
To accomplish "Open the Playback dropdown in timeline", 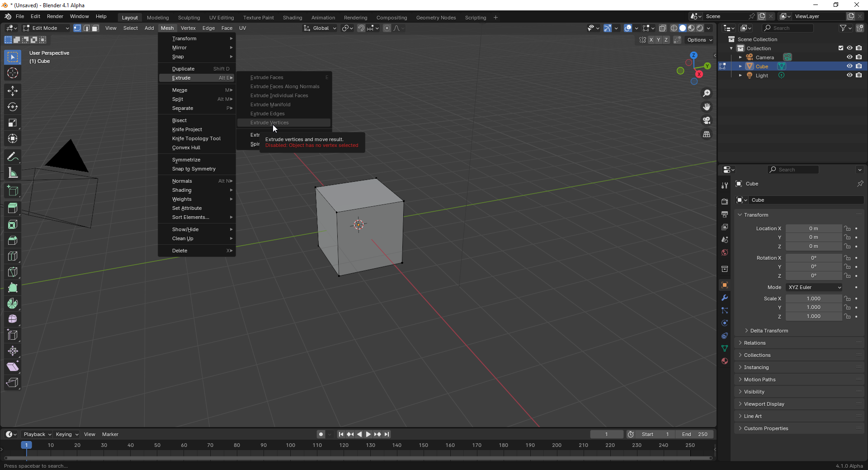I will click(37, 434).
